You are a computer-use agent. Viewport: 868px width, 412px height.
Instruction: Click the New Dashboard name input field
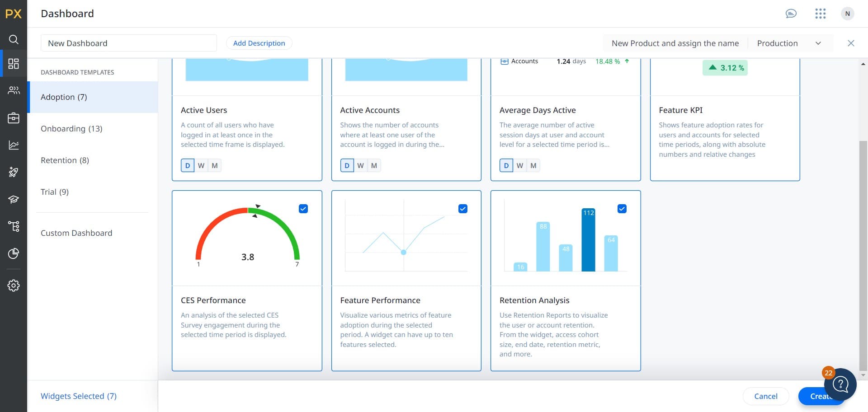[129, 43]
